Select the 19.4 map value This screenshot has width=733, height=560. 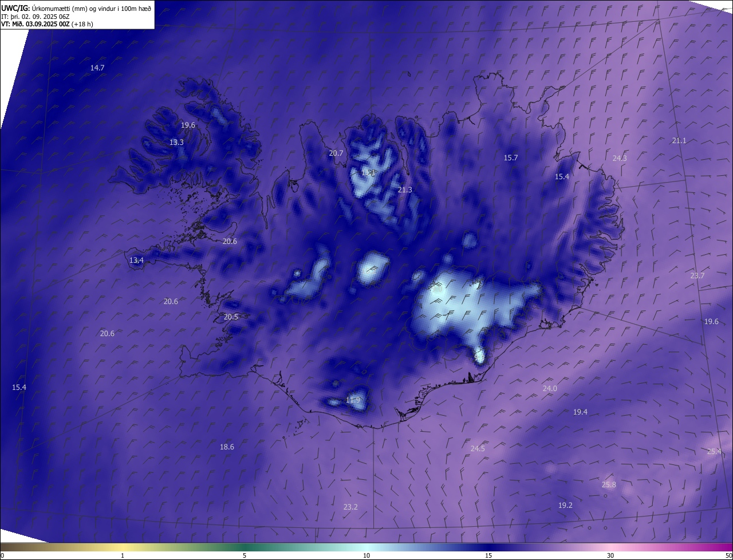click(x=580, y=412)
